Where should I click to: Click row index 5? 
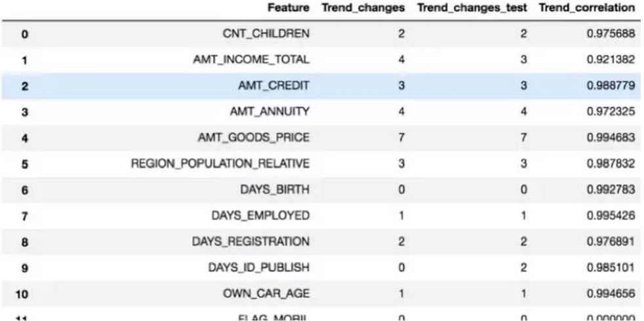(25, 164)
